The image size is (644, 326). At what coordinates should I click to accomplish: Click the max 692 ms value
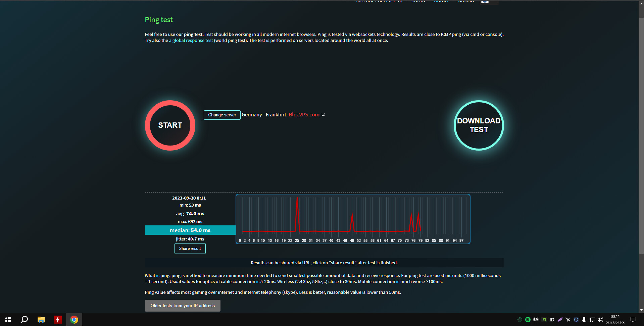point(195,222)
